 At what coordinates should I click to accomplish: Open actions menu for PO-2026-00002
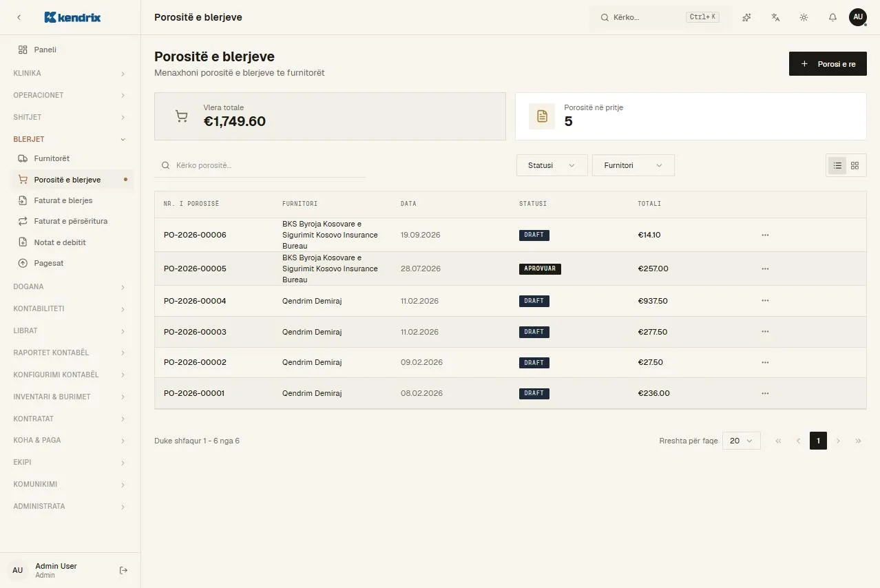765,362
